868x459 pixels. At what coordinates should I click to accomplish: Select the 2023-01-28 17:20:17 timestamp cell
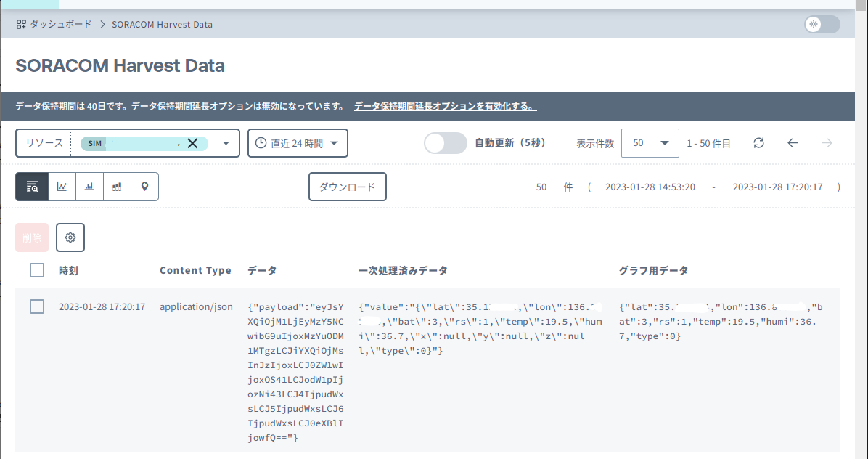coord(102,306)
